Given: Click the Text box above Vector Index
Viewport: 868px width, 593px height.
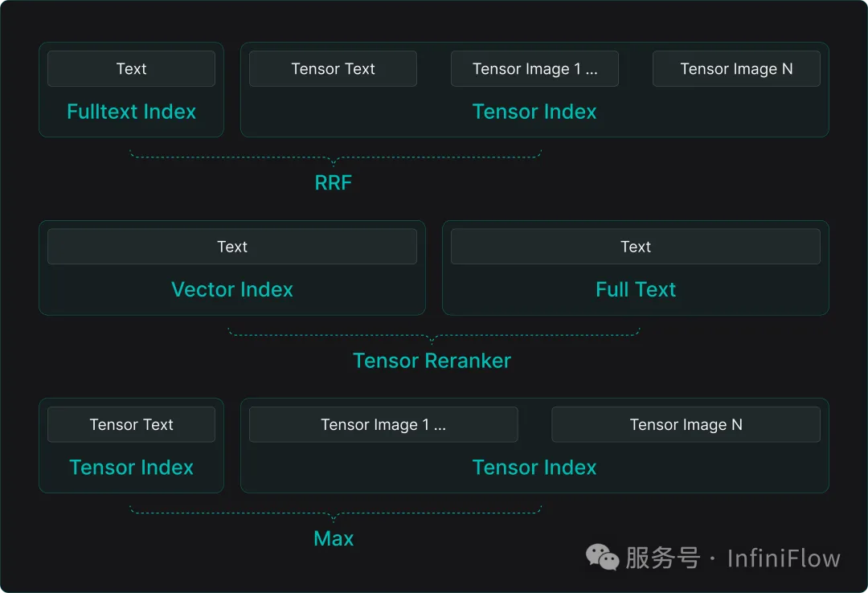Looking at the screenshot, I should [x=232, y=247].
